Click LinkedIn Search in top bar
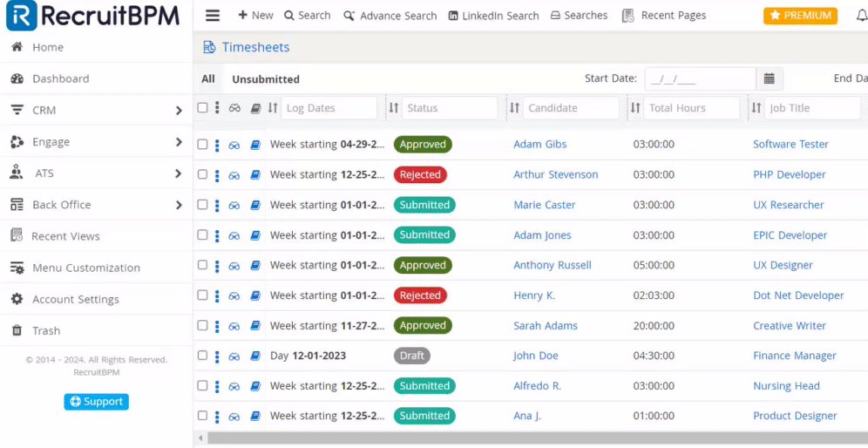Viewport: 868px width, 448px height. pyautogui.click(x=493, y=16)
